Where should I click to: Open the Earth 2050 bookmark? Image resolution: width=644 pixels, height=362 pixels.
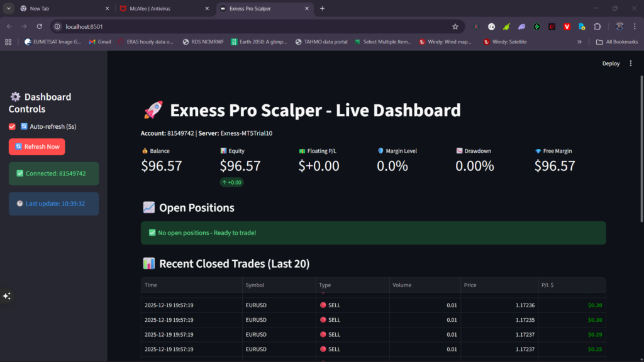(x=258, y=42)
